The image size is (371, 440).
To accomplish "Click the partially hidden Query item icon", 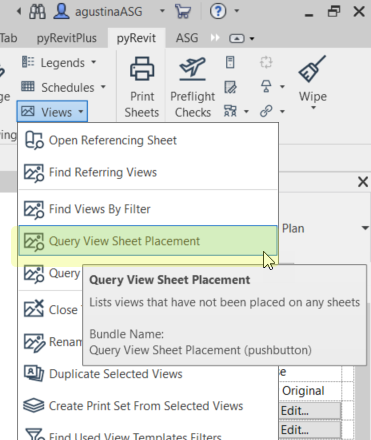I will point(34,274).
